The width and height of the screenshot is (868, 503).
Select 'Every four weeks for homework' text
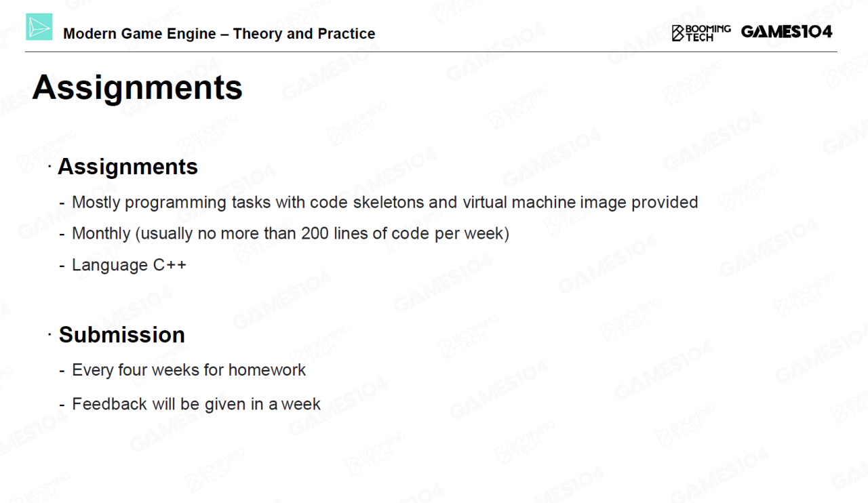coord(189,370)
